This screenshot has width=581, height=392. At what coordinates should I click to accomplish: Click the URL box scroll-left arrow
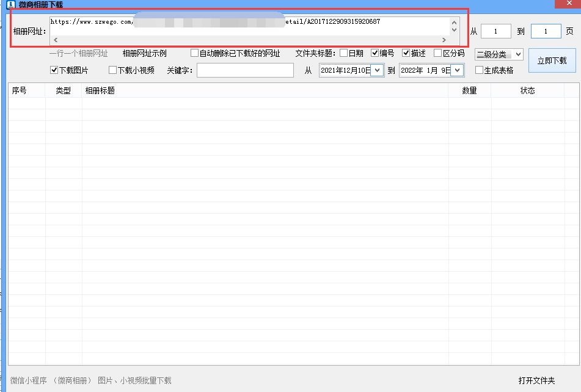(x=56, y=40)
